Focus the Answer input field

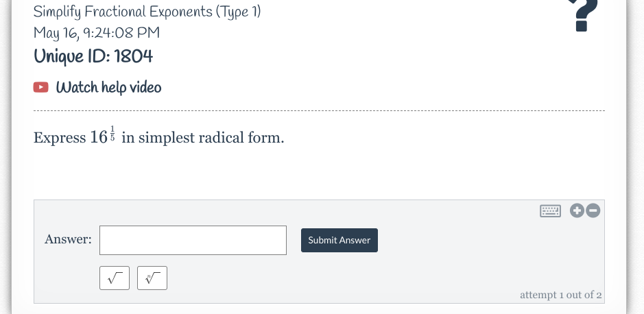193,240
